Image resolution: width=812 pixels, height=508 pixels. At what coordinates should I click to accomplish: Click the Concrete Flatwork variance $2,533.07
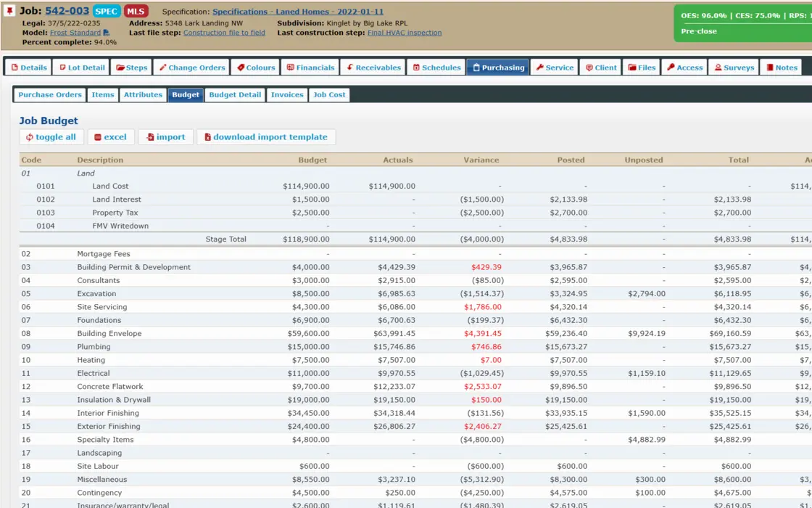coord(483,387)
